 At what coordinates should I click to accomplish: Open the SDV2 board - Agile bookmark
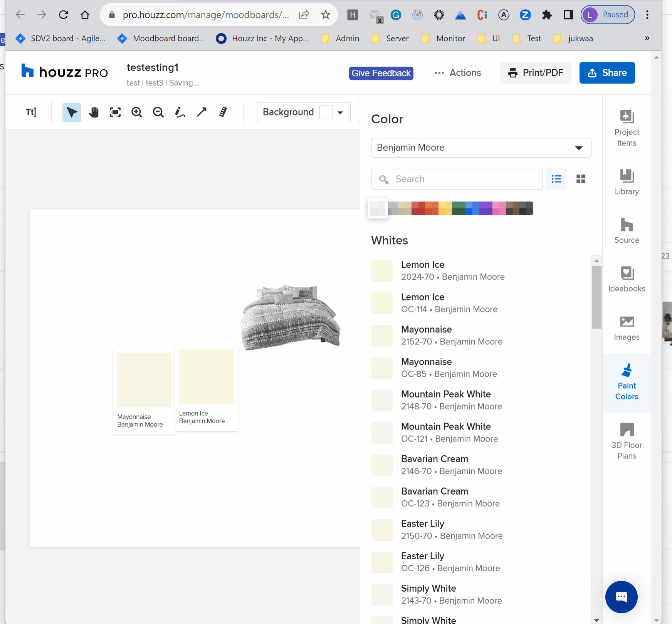pos(60,39)
